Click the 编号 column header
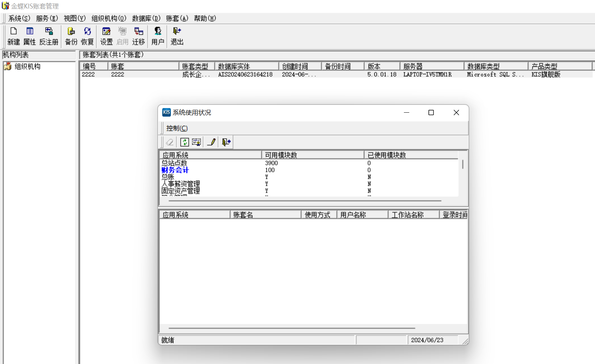595x364 pixels. pos(94,66)
